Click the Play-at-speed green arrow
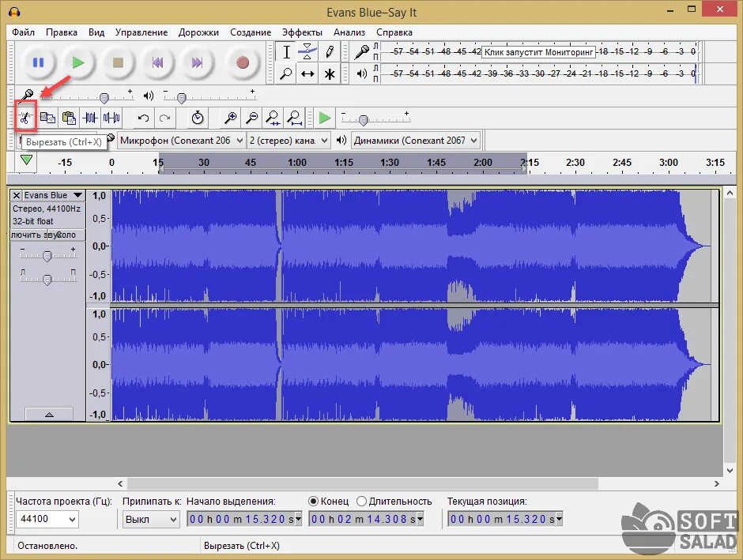Viewport: 743px width, 560px height. pos(325,118)
